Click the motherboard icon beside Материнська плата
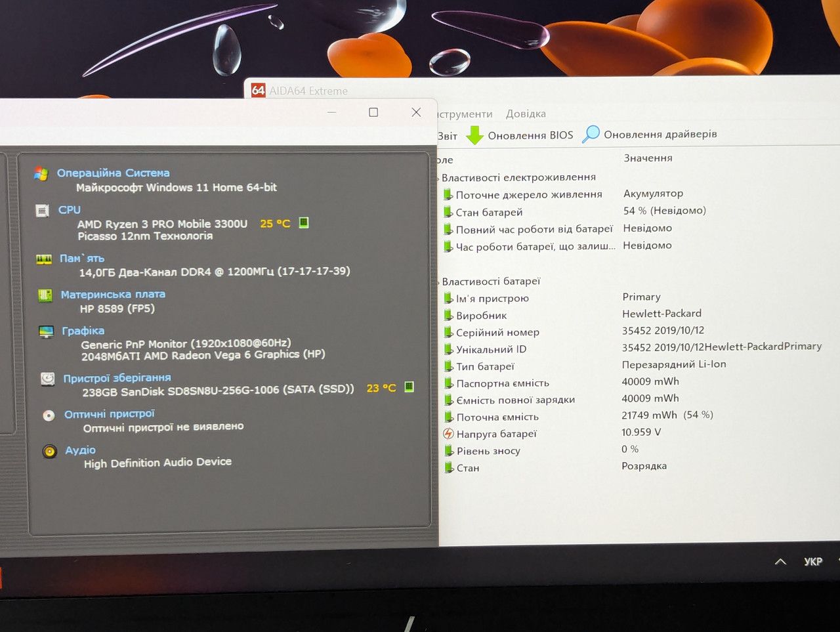 point(45,295)
